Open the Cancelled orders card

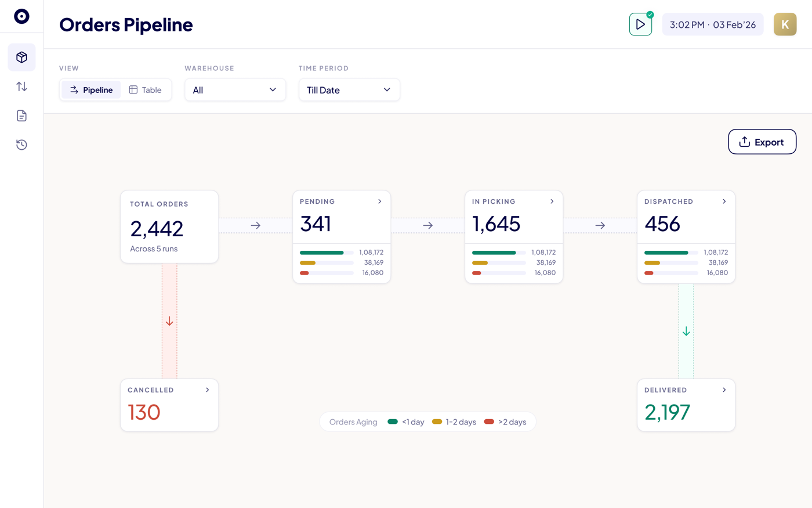[x=169, y=405]
